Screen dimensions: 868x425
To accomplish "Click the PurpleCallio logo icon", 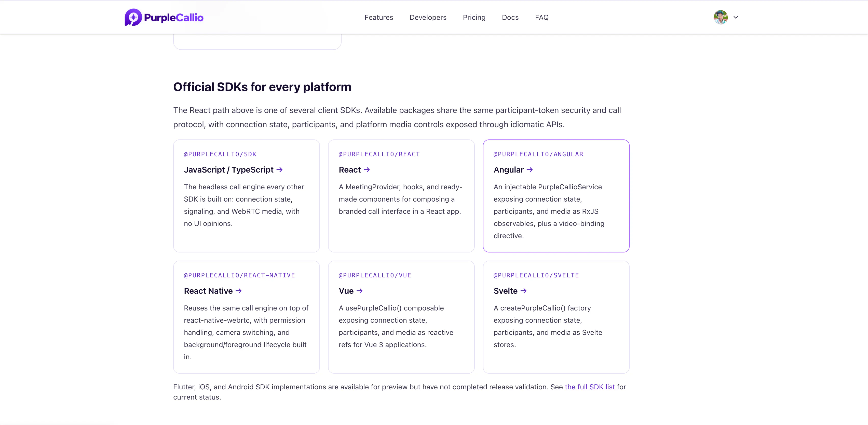I will [133, 17].
